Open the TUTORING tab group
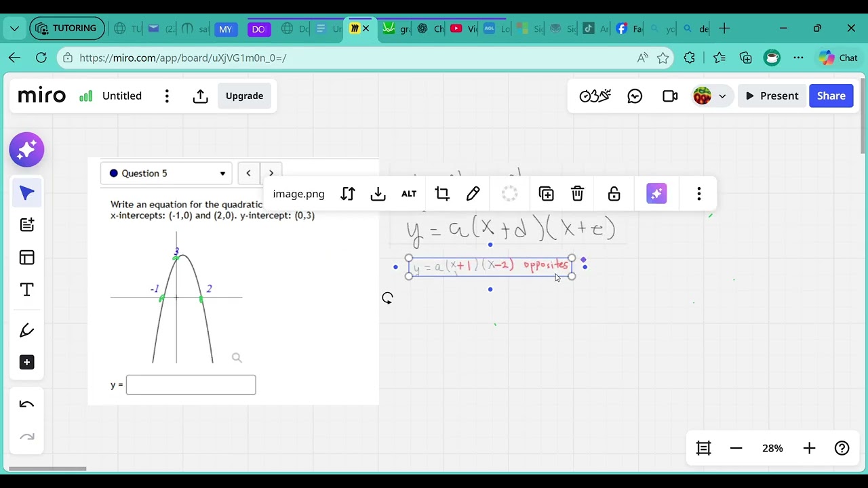 (x=67, y=28)
